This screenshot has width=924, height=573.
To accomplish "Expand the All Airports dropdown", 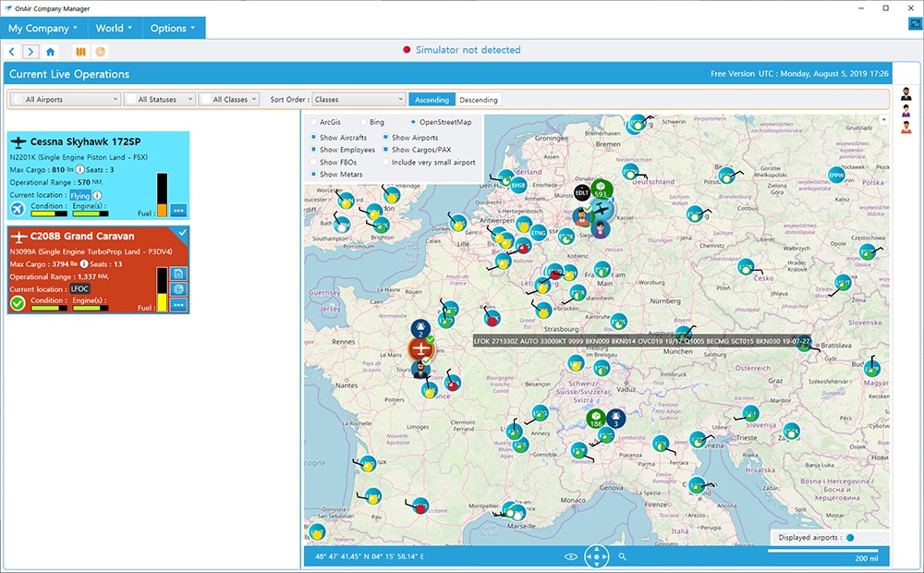I will [67, 99].
